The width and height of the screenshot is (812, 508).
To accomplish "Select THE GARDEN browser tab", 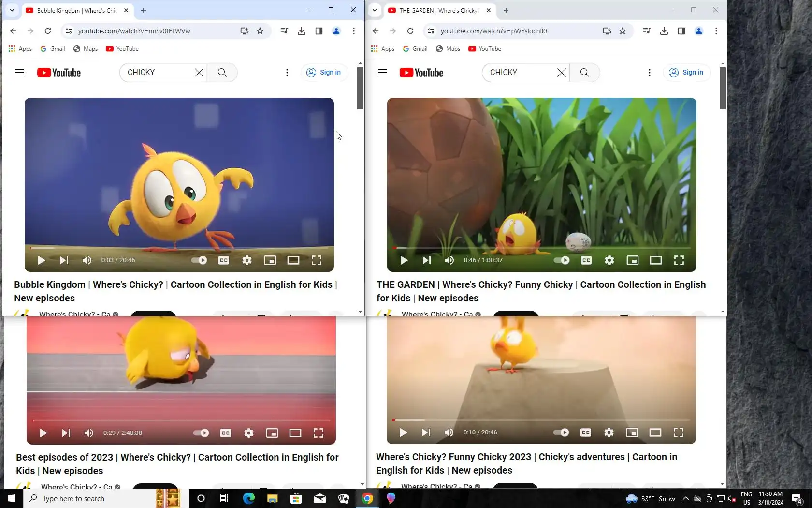I will (440, 10).
